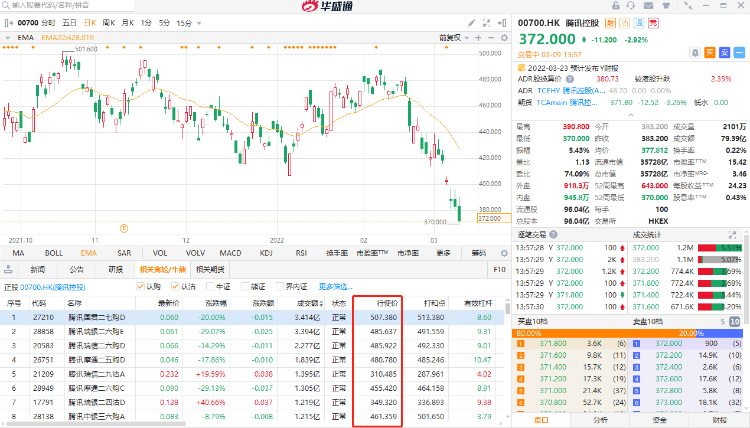
Task: Click the warrant table vertical scrollbar
Action: [x=507, y=306]
